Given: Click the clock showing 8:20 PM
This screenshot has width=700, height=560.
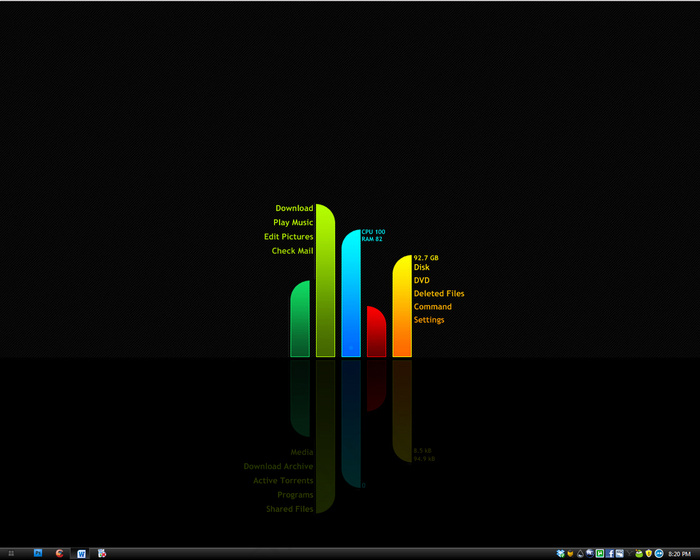Looking at the screenshot, I should 679,554.
